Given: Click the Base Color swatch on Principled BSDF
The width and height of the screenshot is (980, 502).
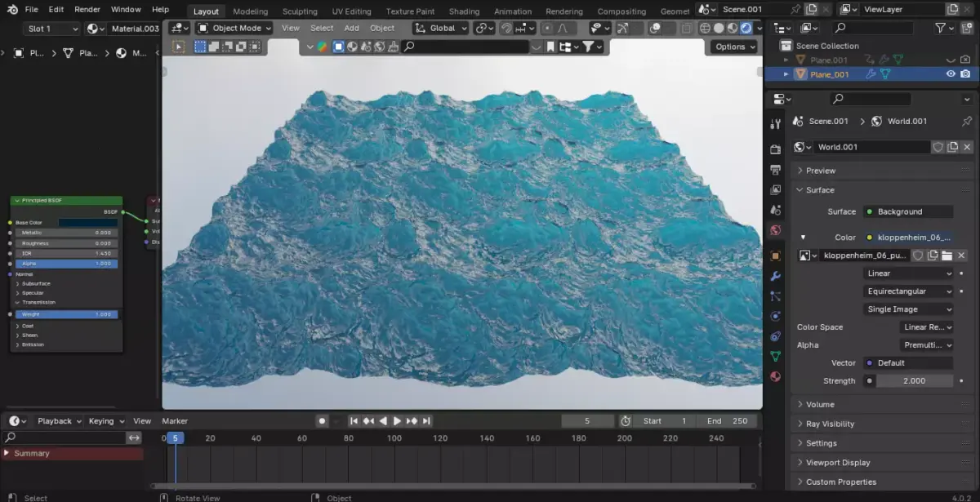Looking at the screenshot, I should pos(87,222).
